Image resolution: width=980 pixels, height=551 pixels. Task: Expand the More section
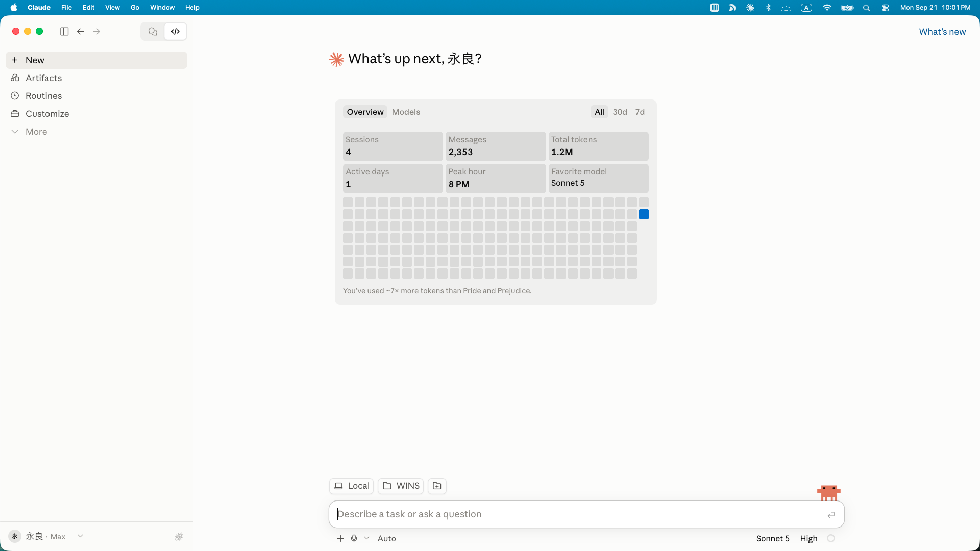[96, 132]
